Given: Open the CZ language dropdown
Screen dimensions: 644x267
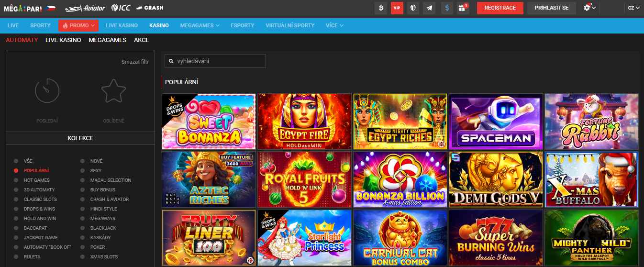Looking at the screenshot, I should pos(634,8).
